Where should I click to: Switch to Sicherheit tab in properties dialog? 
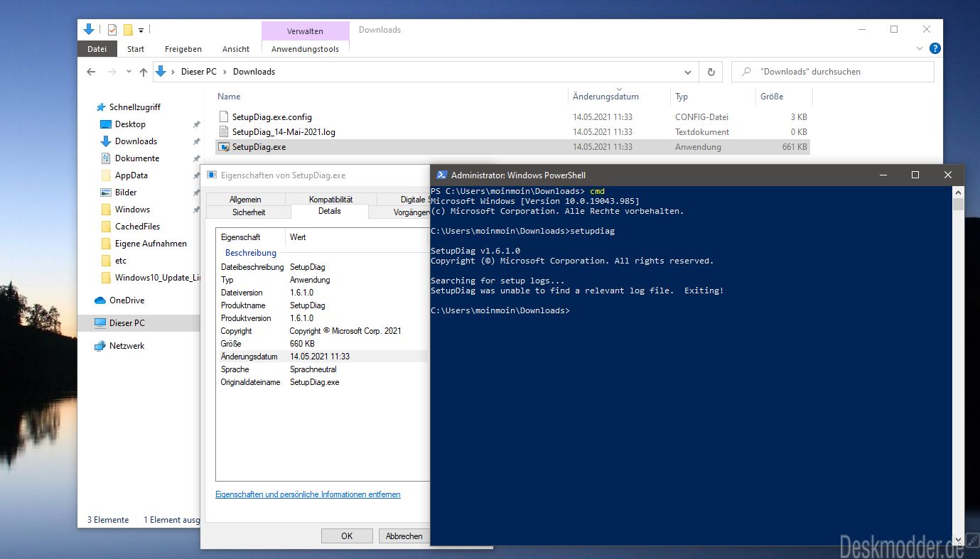pos(249,212)
